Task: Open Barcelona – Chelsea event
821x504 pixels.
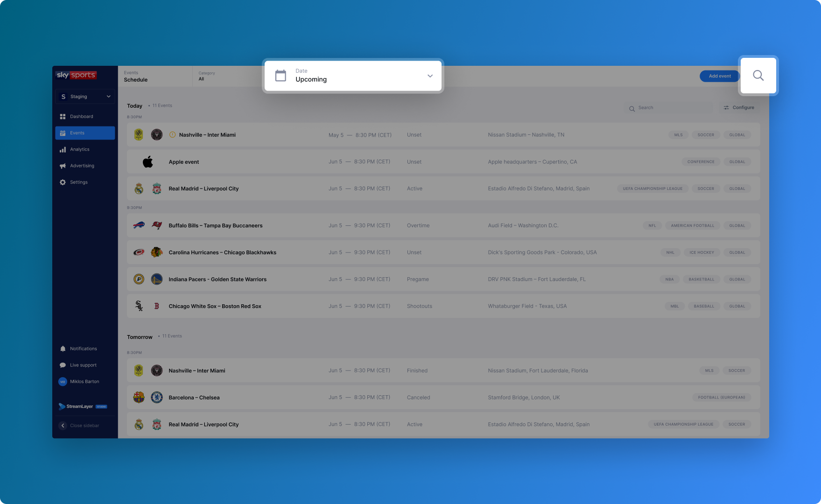Action: tap(443, 398)
